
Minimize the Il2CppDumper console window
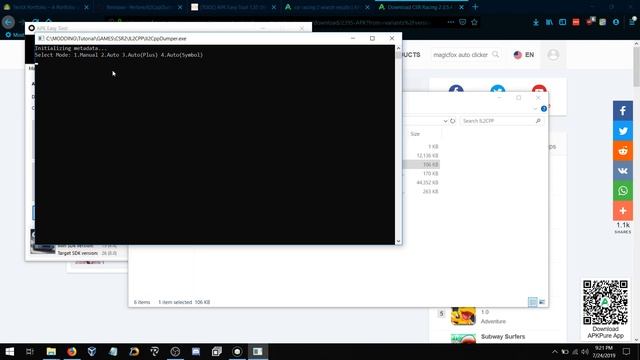tap(353, 38)
